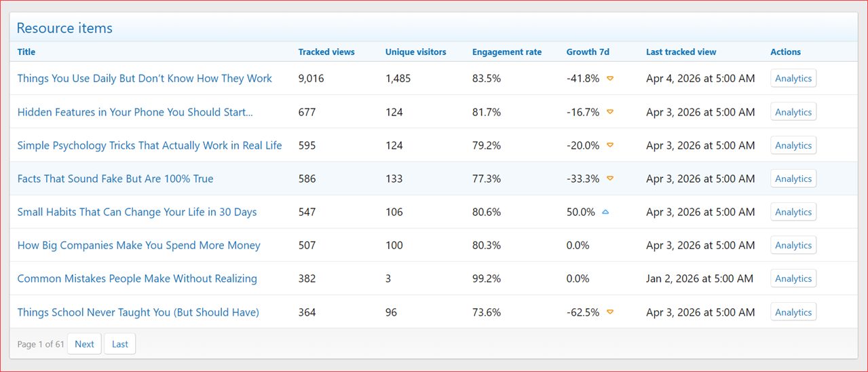This screenshot has height=372, width=868.
Task: Select the 'Jan 2, 2026 at 5:00 AM' date
Action: tap(700, 278)
